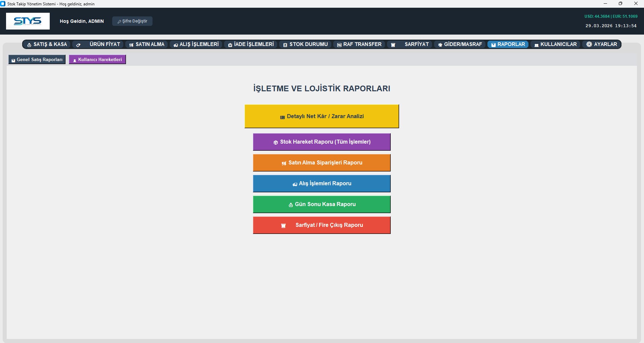This screenshot has height=343, width=644.
Task: Go to the RAF TRANSFER section
Action: [359, 44]
